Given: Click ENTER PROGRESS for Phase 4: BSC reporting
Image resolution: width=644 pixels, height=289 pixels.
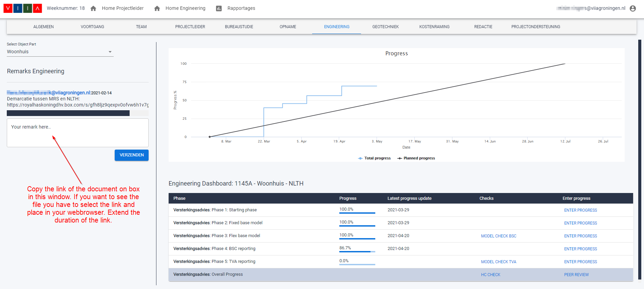Looking at the screenshot, I should click(581, 249).
